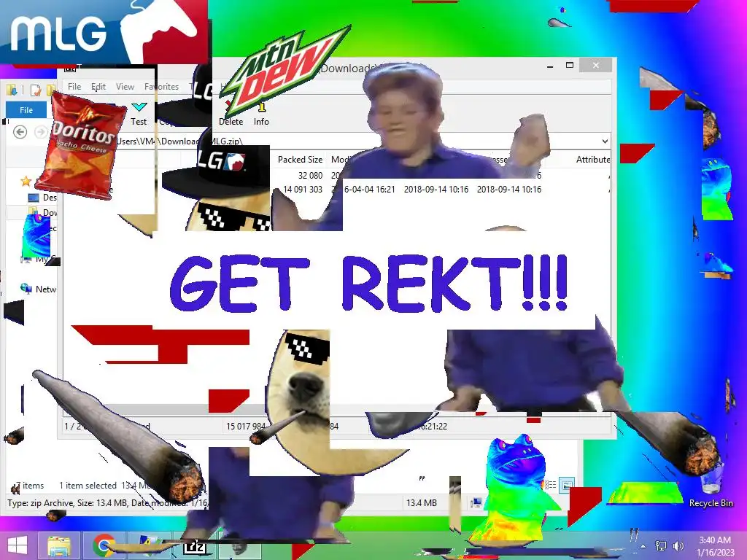Click the 7-Zip taskbar icon
This screenshot has width=747, height=560.
(195, 547)
